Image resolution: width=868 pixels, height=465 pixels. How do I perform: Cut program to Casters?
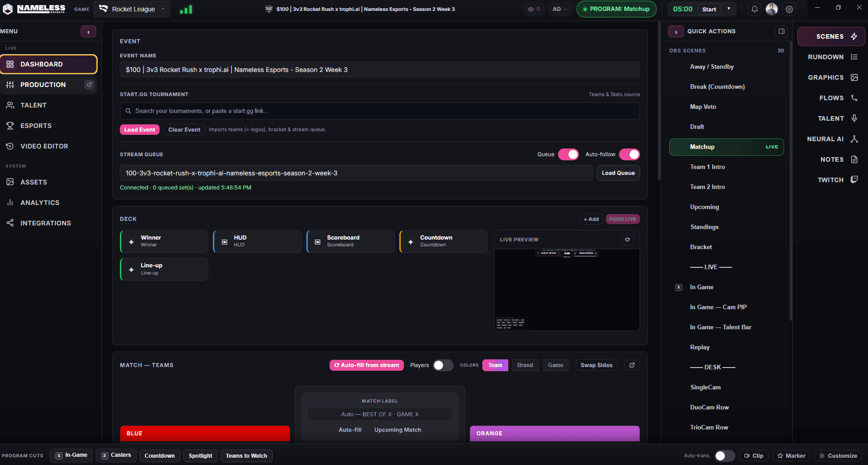click(116, 455)
